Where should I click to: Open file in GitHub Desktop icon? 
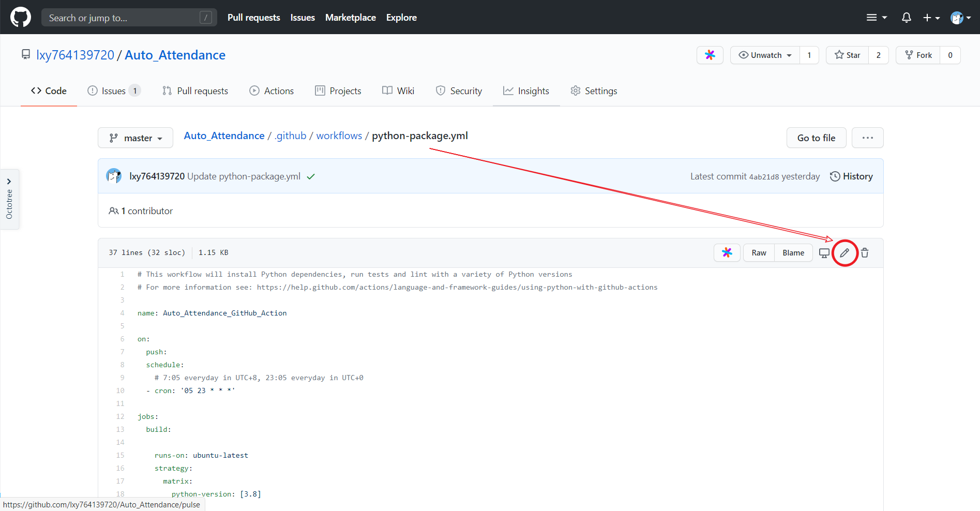point(824,253)
